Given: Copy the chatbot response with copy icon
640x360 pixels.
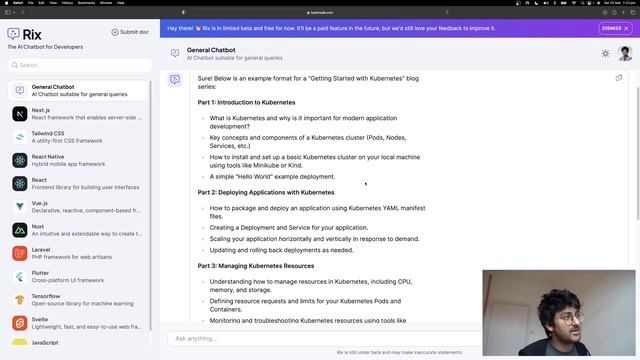Looking at the screenshot, I should [619, 78].
